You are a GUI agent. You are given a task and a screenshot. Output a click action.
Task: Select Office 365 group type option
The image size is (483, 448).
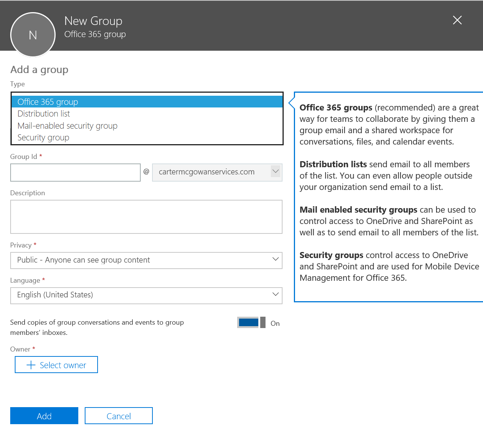tap(147, 102)
